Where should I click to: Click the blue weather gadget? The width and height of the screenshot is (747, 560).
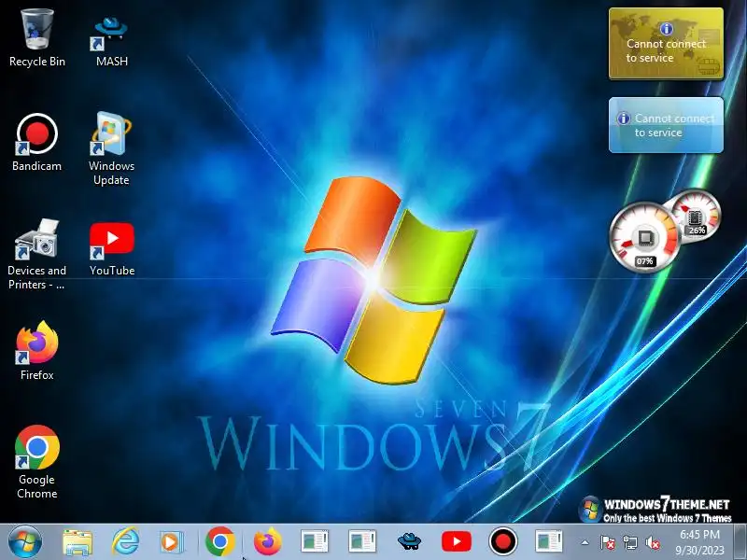tap(666, 125)
